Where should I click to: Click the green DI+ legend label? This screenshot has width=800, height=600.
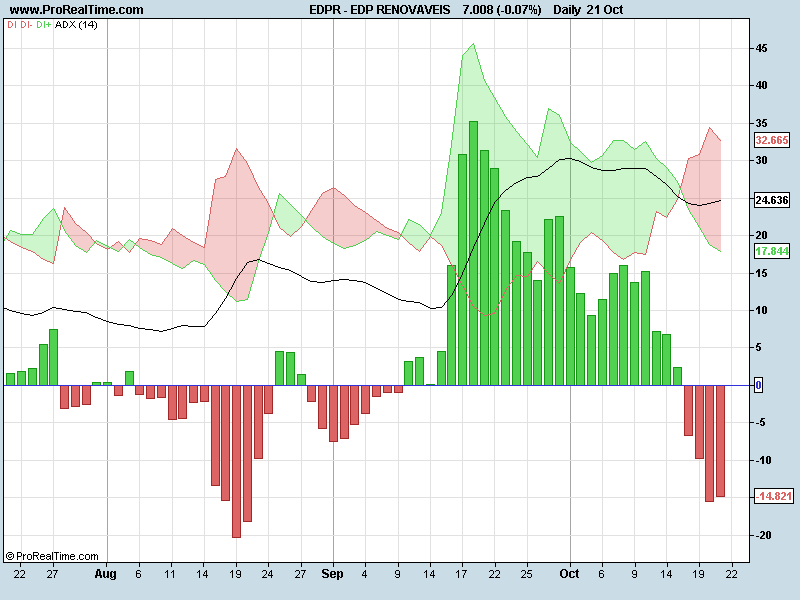click(44, 24)
